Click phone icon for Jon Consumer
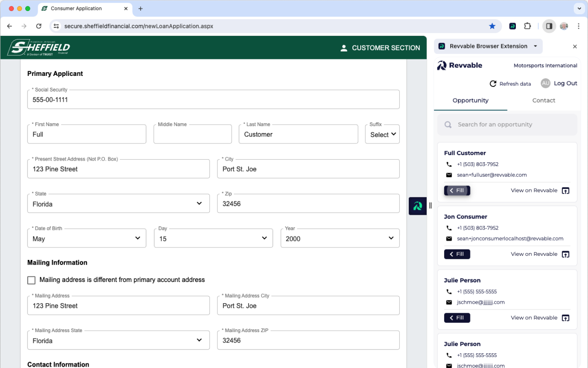Screen dimensions: 588x368 pyautogui.click(x=449, y=228)
